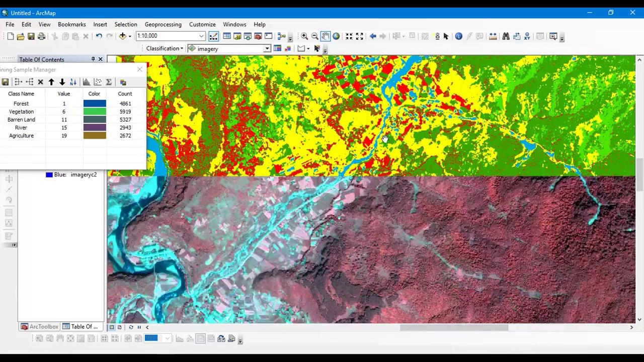Screen dimensions: 644x362
Task: Open the Windows menu
Action: point(234,24)
